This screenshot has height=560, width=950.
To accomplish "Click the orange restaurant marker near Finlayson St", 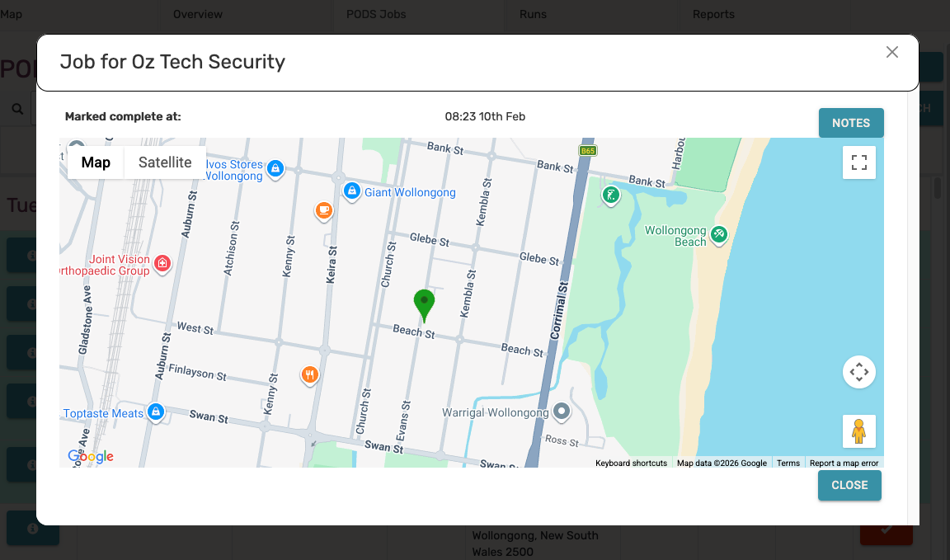I will pos(310,375).
